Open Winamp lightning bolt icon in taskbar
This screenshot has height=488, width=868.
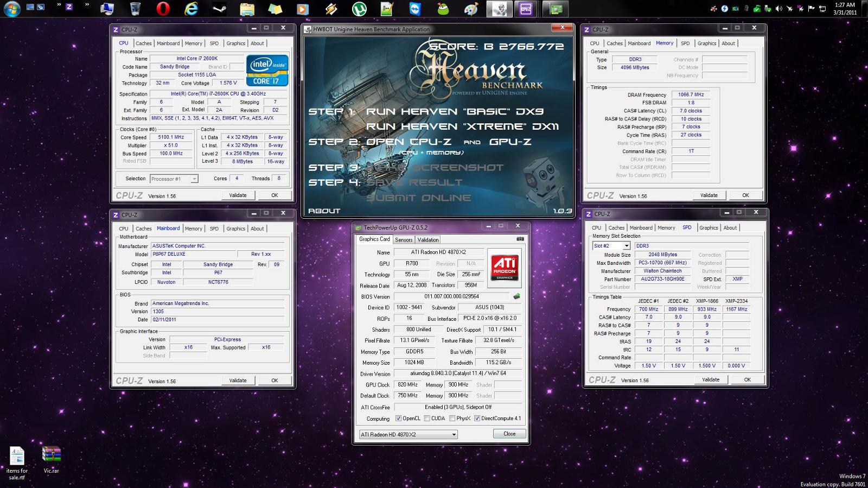point(331,9)
